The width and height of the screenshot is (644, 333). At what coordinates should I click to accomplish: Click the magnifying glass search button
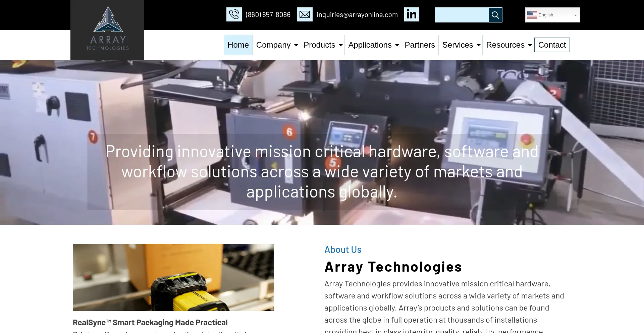[x=495, y=15]
